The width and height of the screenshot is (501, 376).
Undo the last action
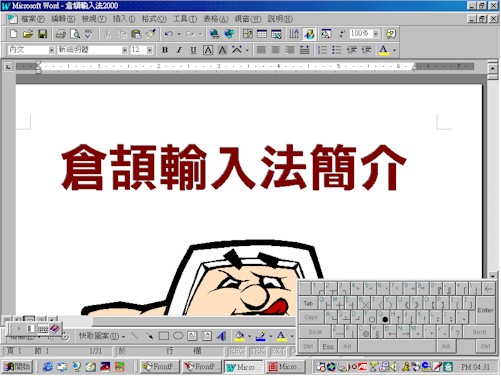pyautogui.click(x=169, y=34)
